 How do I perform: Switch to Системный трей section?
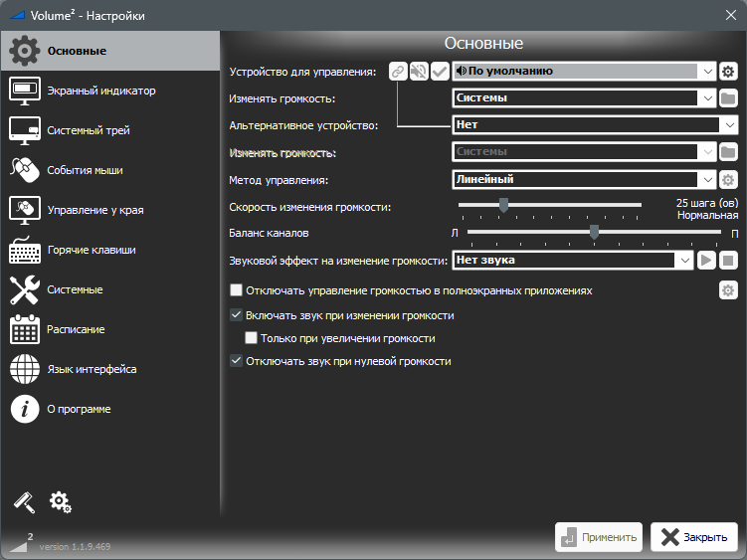point(110,130)
